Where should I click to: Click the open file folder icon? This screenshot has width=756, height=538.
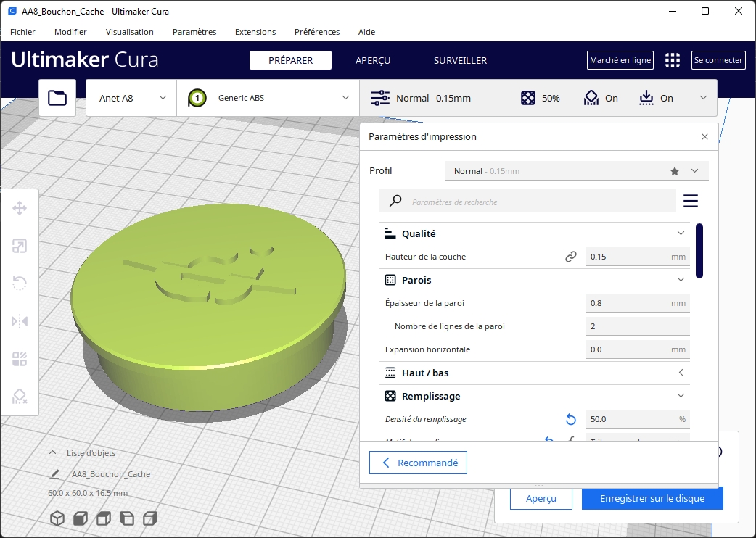[x=57, y=98]
